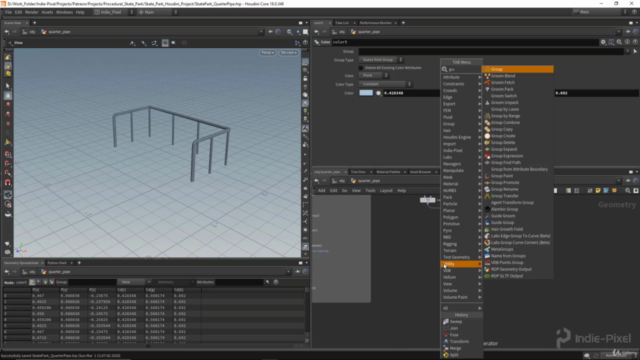
Task: Expand Polygon category in TAB menu
Action: click(461, 217)
